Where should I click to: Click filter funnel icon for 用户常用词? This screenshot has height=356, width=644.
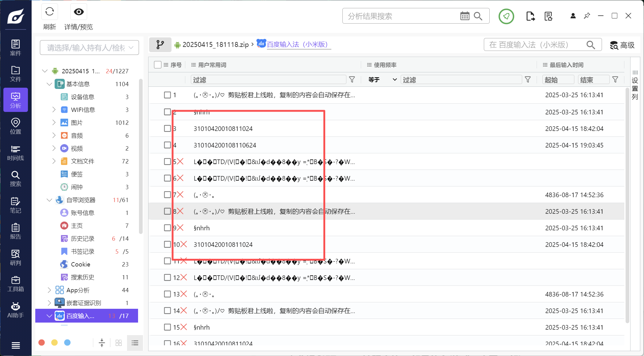click(x=352, y=80)
